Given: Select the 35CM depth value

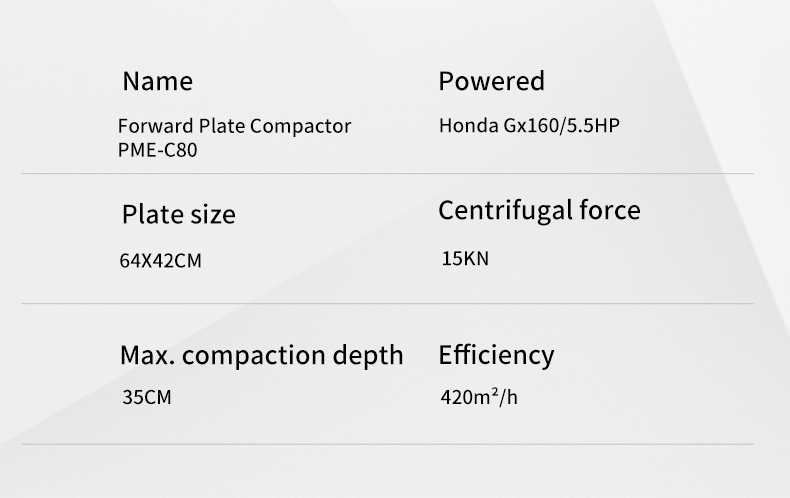Looking at the screenshot, I should tap(146, 398).
